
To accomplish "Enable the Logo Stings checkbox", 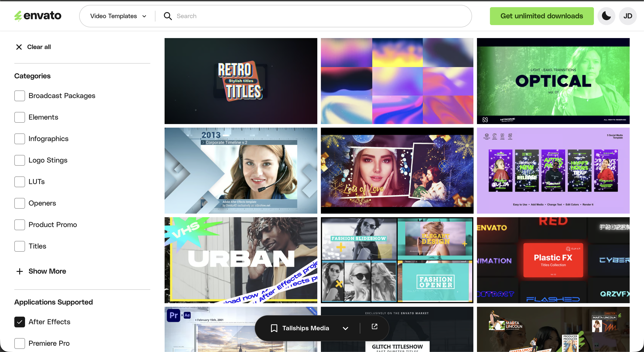I will (x=19, y=160).
